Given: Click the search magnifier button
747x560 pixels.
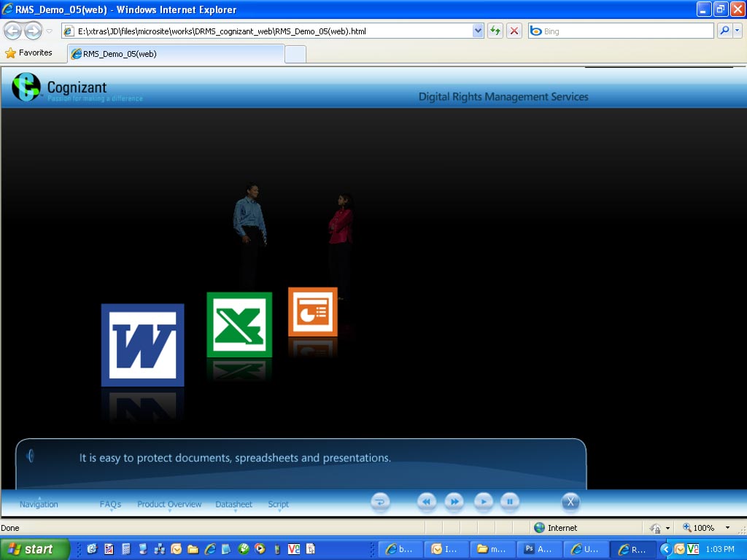Looking at the screenshot, I should [x=724, y=31].
